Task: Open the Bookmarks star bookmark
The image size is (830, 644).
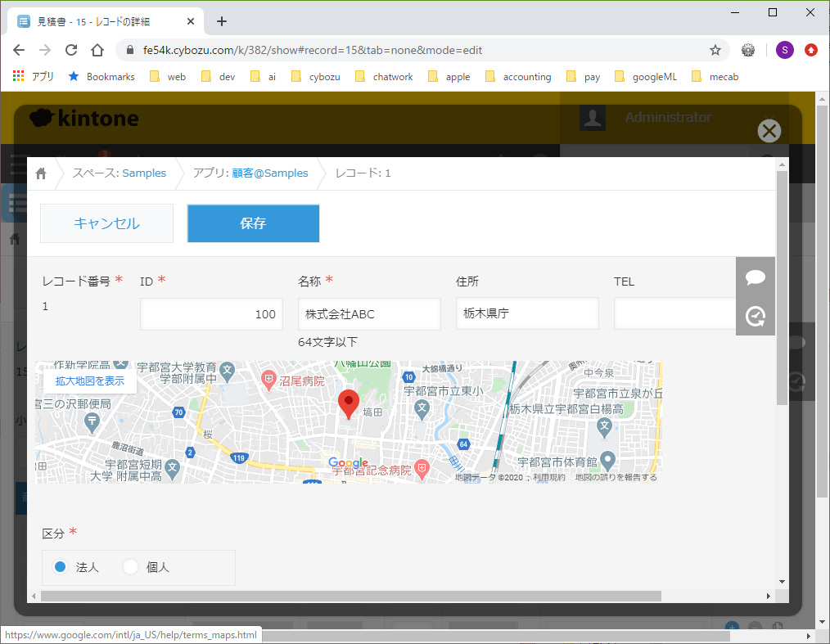Action: pos(101,77)
